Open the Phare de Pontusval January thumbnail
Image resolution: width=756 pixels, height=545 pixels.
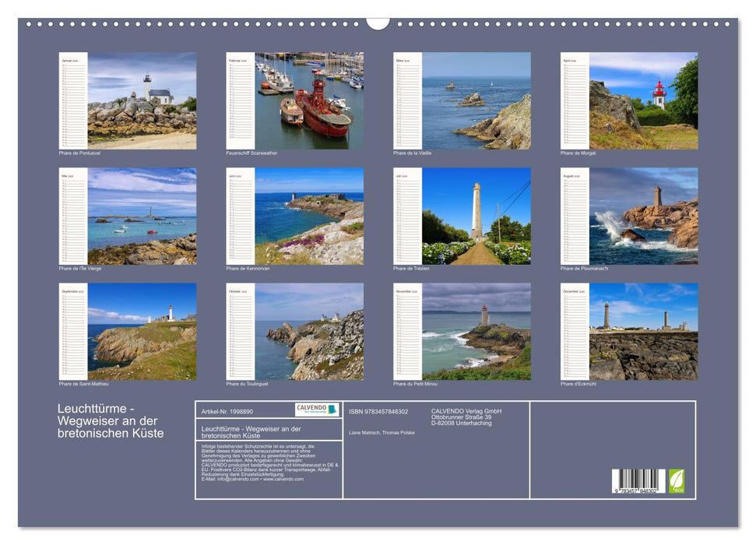pos(141,100)
